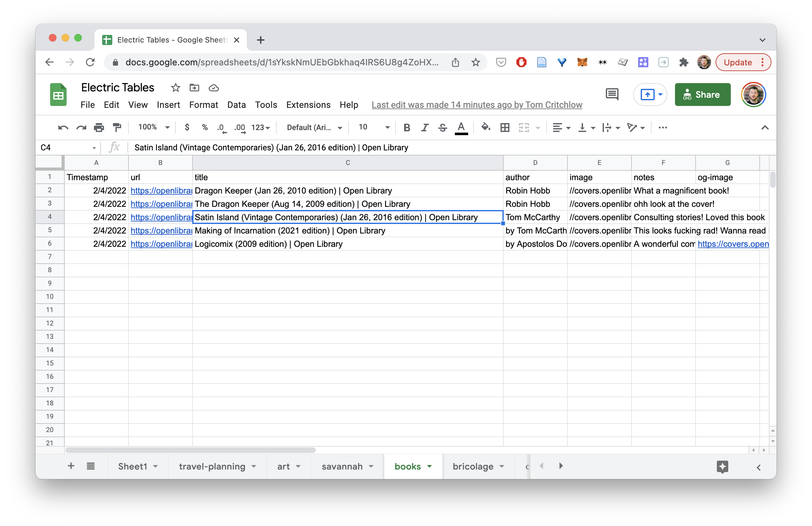
Task: Open the Default font dropdown
Action: pyautogui.click(x=314, y=128)
